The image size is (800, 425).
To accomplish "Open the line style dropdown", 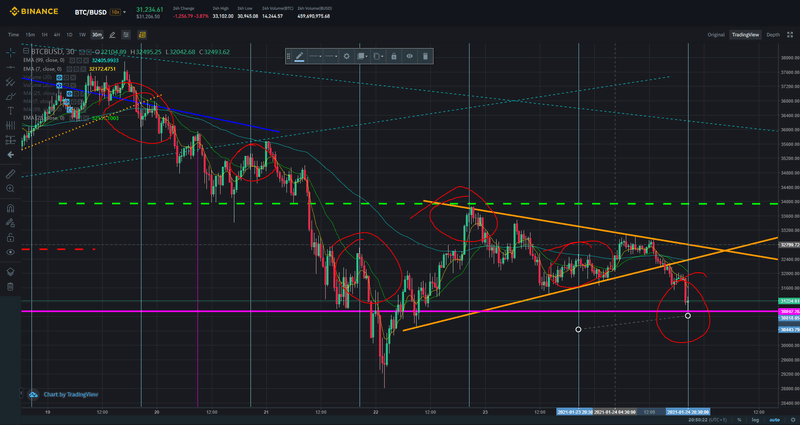I will tap(315, 56).
